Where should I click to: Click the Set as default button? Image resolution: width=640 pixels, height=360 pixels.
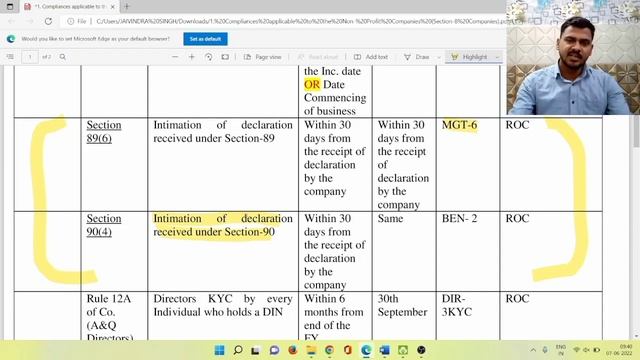[205, 39]
